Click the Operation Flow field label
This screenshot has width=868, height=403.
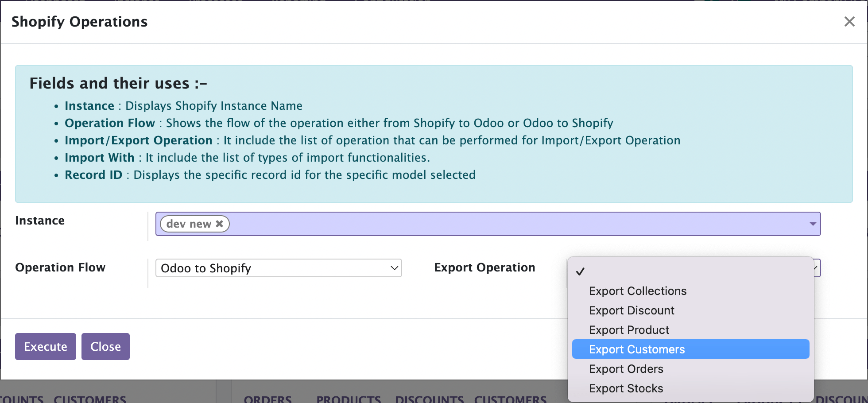tap(60, 267)
